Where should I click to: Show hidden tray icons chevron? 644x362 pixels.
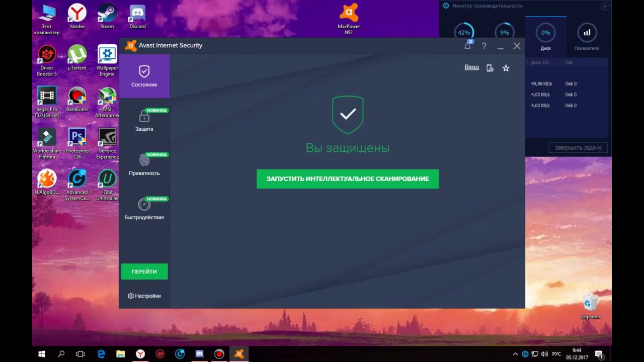point(516,354)
